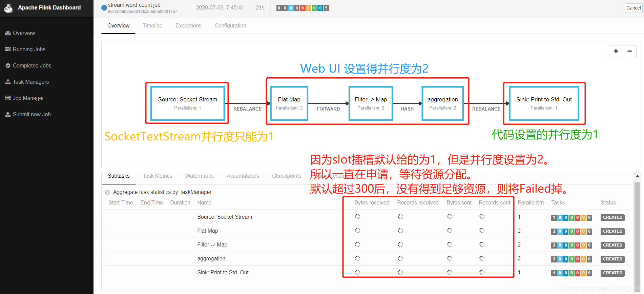Click Source: Socket Stream row name

click(x=225, y=217)
